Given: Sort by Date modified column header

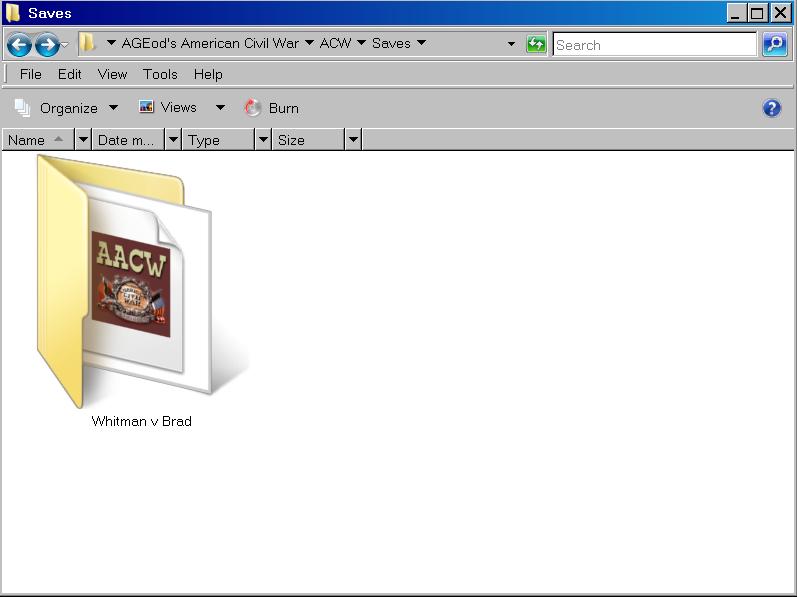Looking at the screenshot, I should tap(127, 140).
